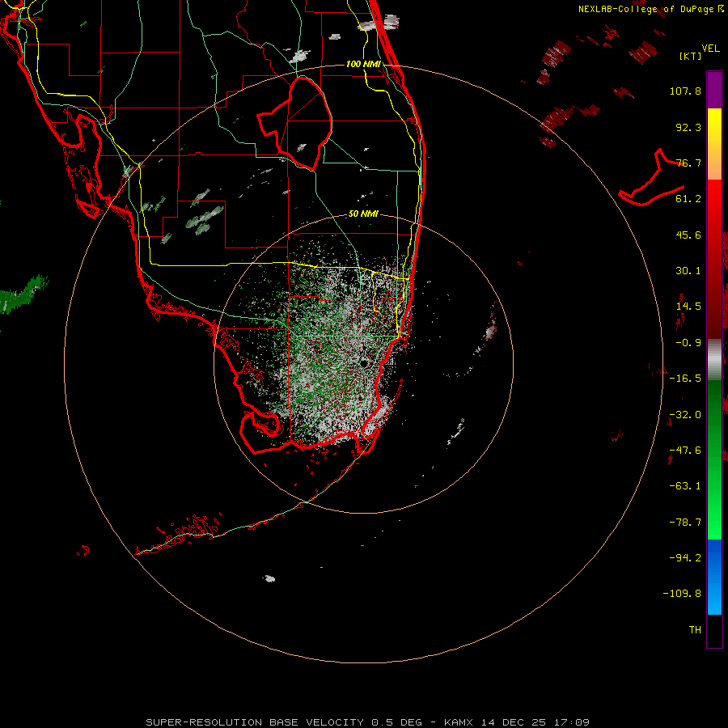Select the 14.5 velocity scale value

pos(688,307)
